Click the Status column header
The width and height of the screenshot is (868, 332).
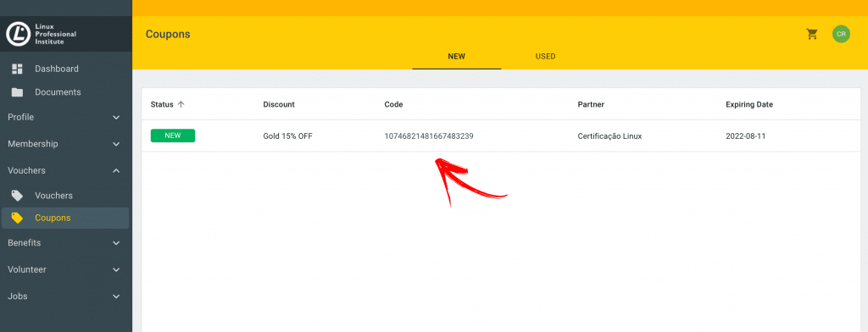tap(162, 104)
